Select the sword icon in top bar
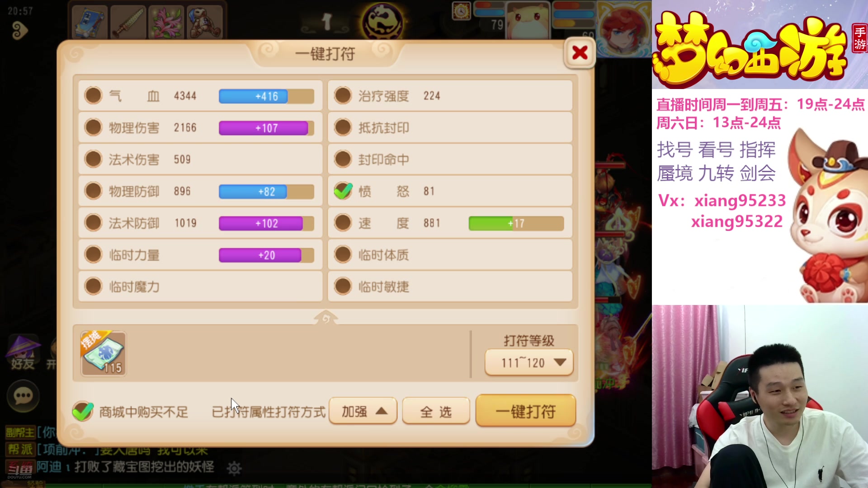Screen dimensions: 868x488 coord(128,22)
